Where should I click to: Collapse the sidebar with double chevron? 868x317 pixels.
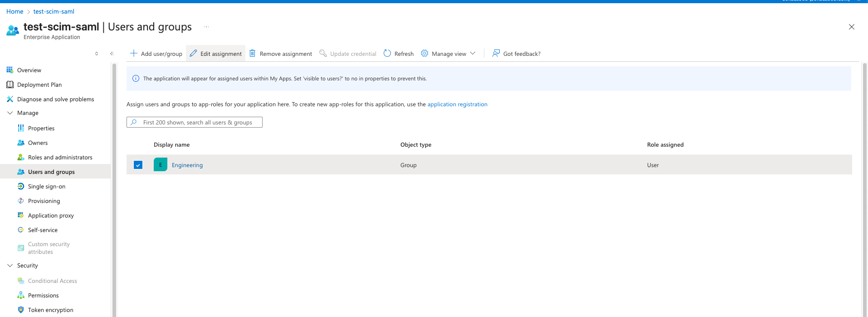112,54
